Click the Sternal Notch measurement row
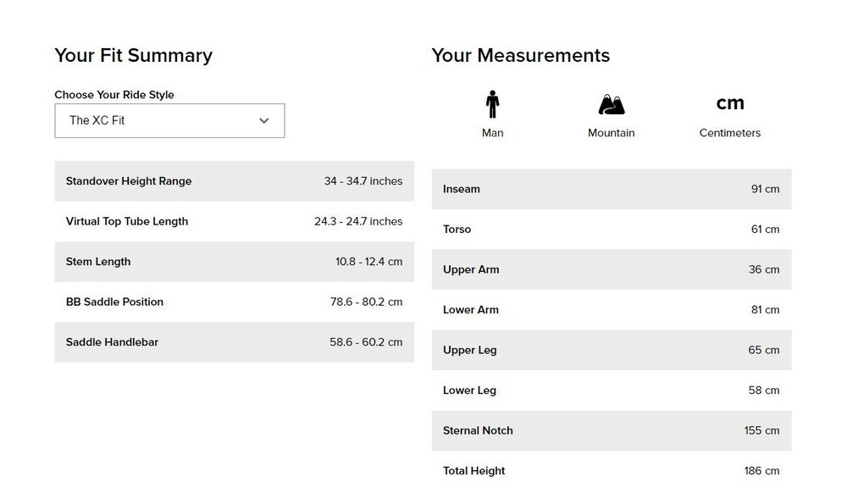This screenshot has width=847, height=504. point(611,430)
